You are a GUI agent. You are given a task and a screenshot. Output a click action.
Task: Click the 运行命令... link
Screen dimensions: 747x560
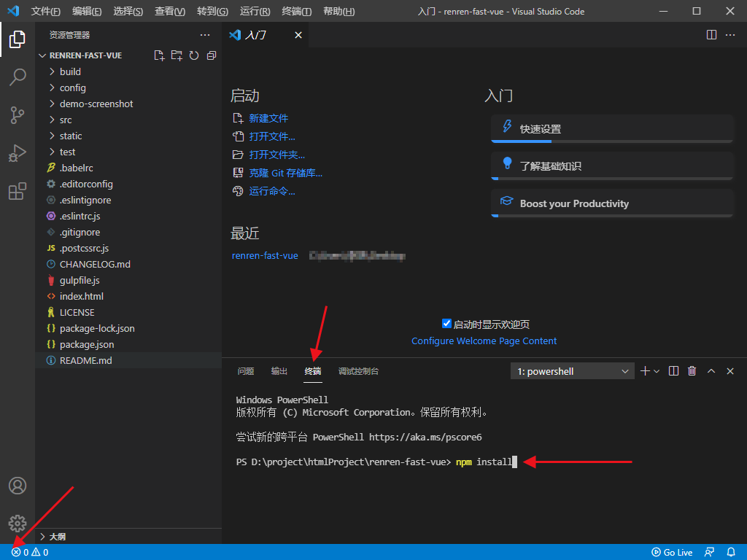[x=272, y=191]
